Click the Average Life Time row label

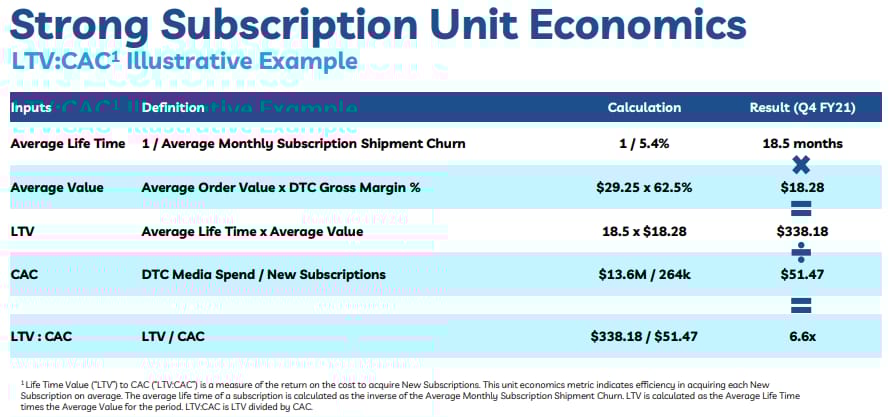pyautogui.click(x=68, y=144)
